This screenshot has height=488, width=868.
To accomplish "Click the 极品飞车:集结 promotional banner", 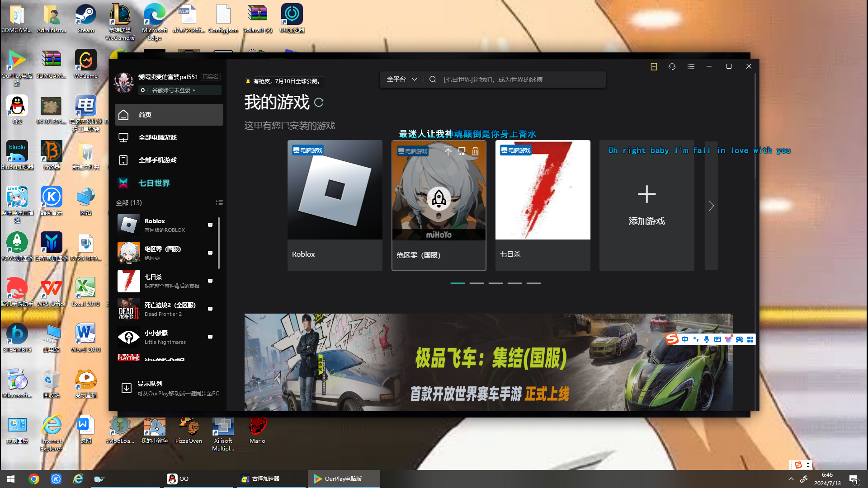I will 488,362.
